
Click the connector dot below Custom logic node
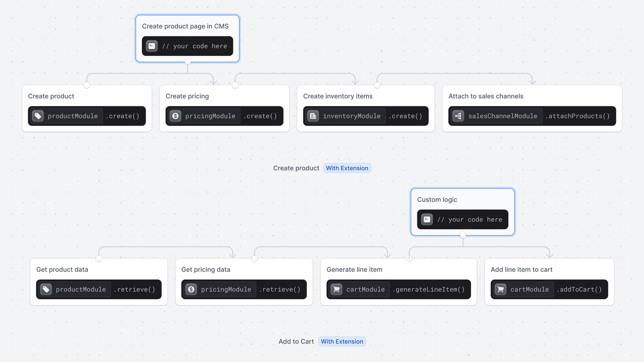click(x=463, y=235)
